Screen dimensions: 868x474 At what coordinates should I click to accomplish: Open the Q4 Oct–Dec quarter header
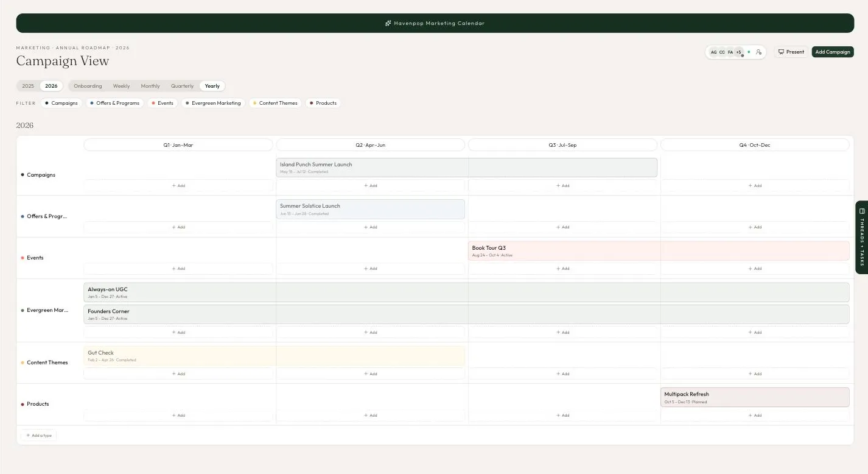[x=755, y=145]
